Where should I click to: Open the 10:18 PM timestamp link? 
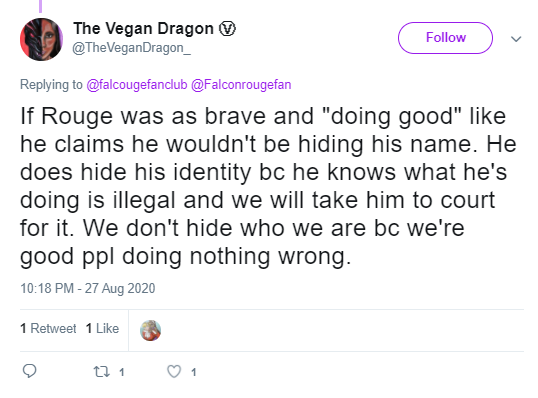[x=88, y=288]
